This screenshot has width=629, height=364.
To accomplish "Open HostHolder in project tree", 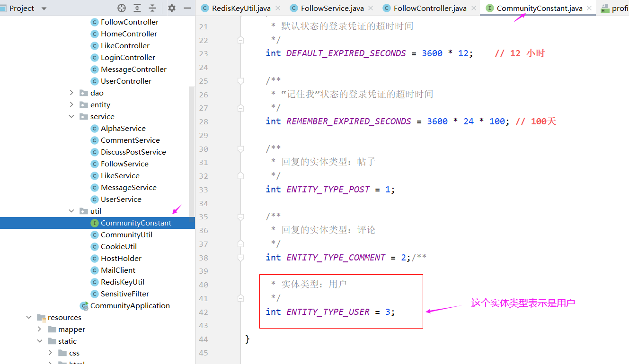I will (x=121, y=258).
